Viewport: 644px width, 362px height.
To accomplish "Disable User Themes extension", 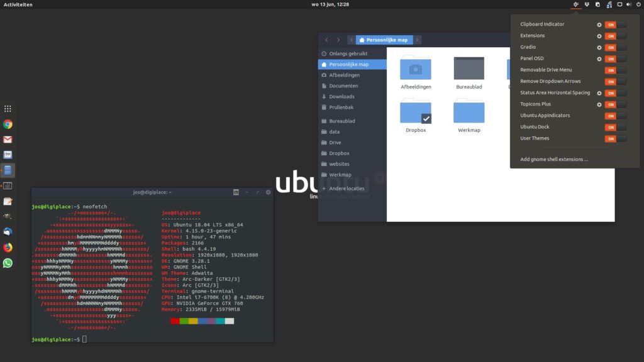I will tap(615, 139).
